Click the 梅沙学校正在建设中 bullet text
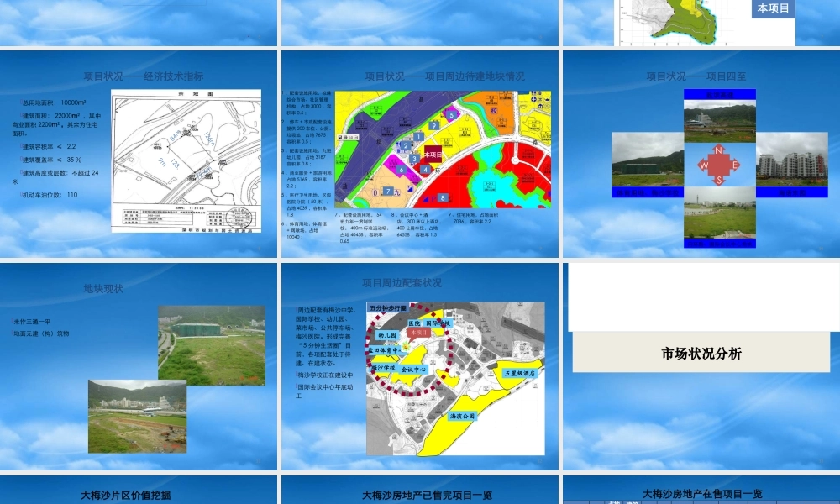840x504 pixels. point(324,375)
